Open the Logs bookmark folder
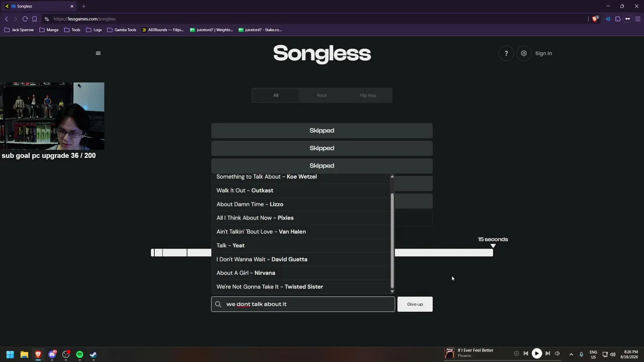The image size is (644, 362). 94,30
